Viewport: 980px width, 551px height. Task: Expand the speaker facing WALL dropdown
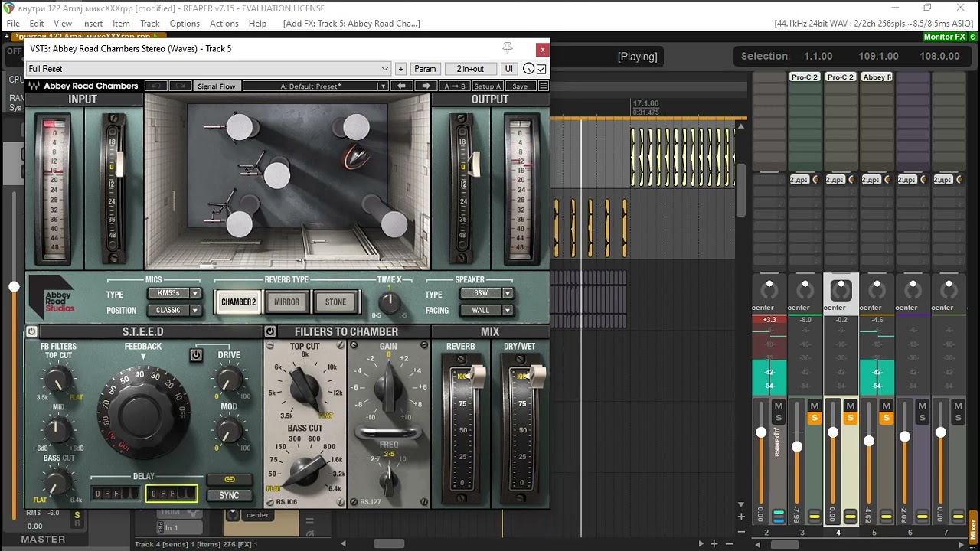tap(486, 310)
